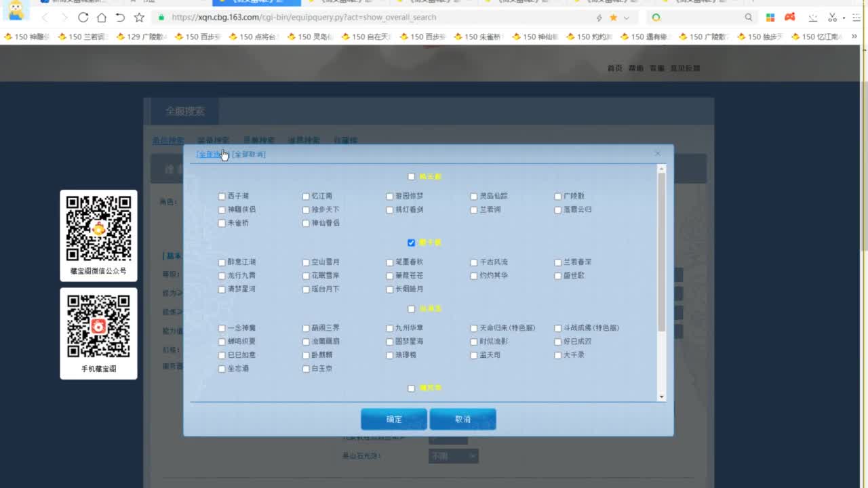Click the browser user avatar icon
The height and width of the screenshot is (488, 868).
(16, 9)
